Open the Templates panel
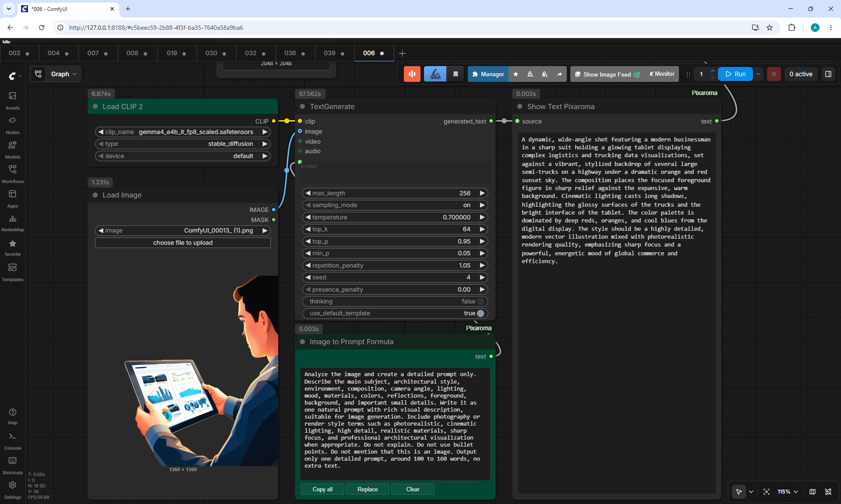This screenshot has width=841, height=504. point(13,272)
